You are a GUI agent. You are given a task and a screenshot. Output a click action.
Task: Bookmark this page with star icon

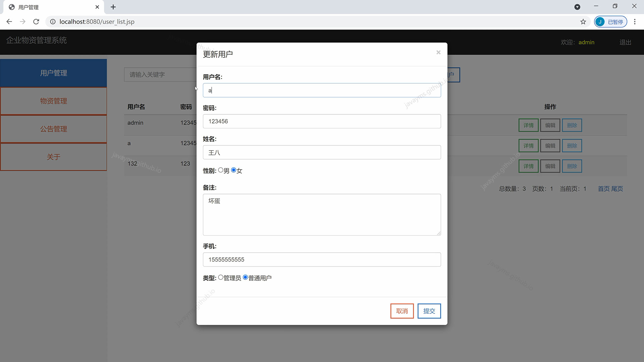pyautogui.click(x=583, y=22)
